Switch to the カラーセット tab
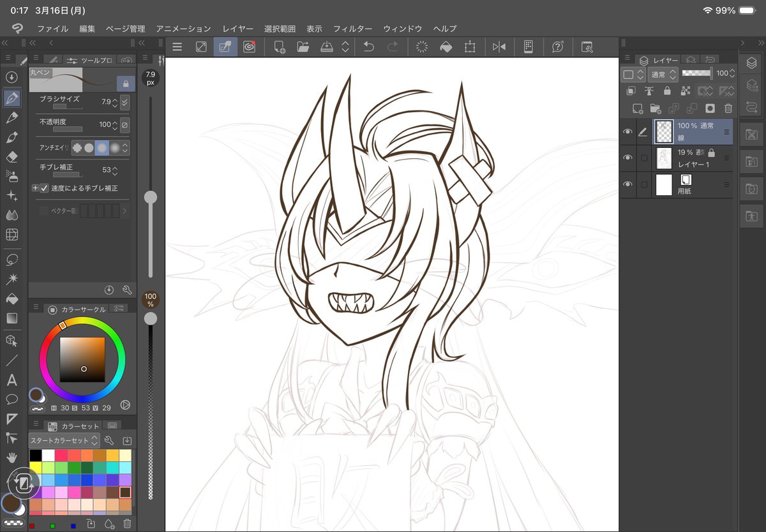766x532 pixels. pos(74,425)
